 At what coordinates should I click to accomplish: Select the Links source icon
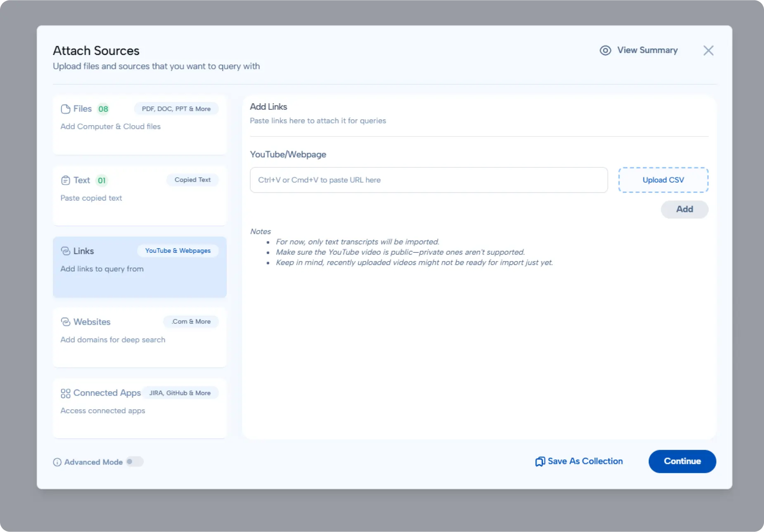click(x=66, y=251)
